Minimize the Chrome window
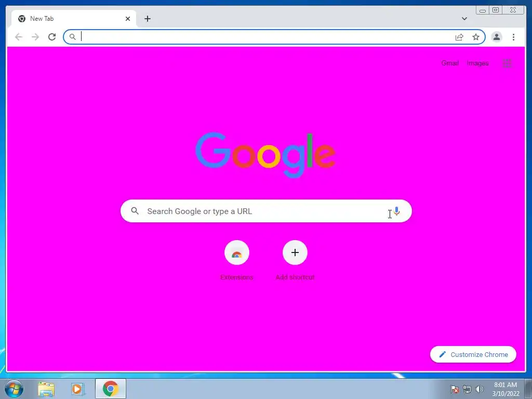The width and height of the screenshot is (532, 399). pyautogui.click(x=483, y=10)
